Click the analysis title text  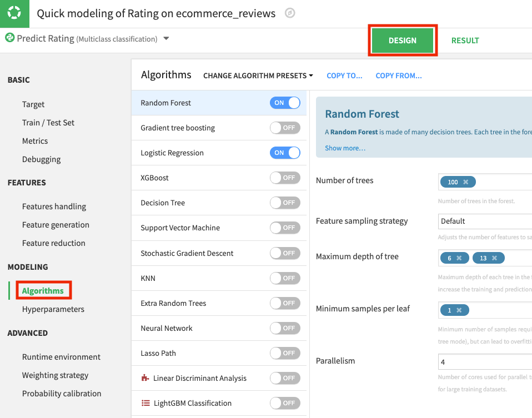pyautogui.click(x=156, y=13)
